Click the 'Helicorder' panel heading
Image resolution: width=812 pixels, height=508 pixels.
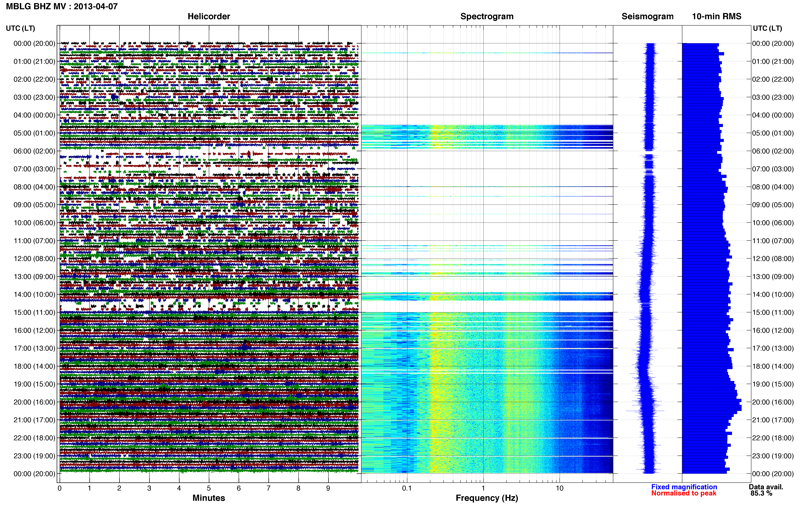point(209,16)
